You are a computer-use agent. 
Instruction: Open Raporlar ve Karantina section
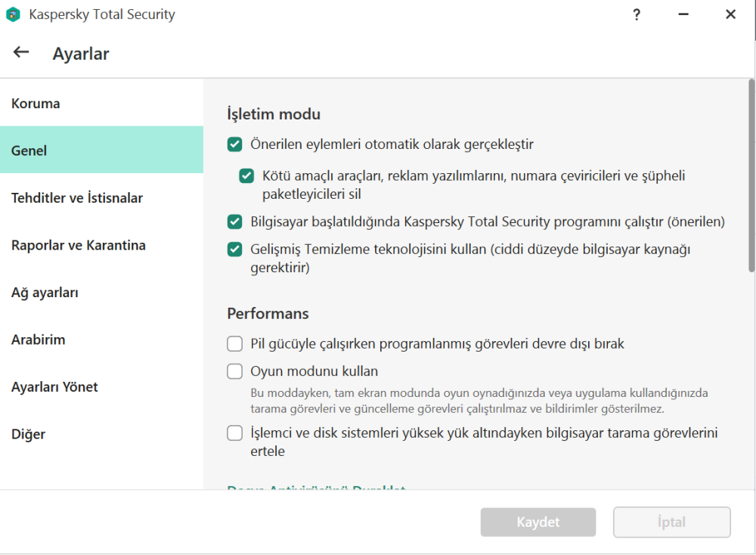point(101,244)
